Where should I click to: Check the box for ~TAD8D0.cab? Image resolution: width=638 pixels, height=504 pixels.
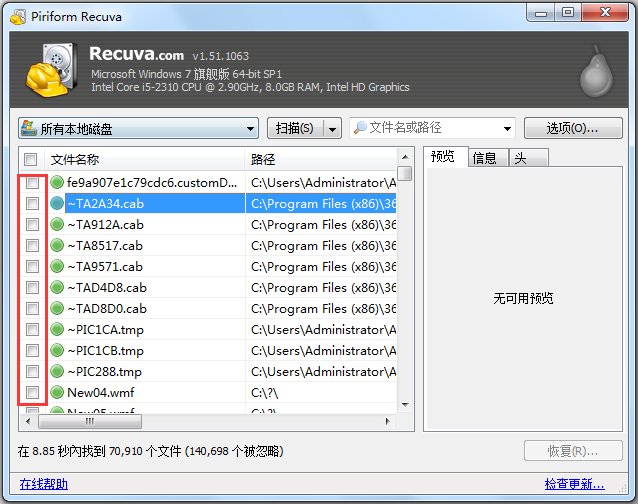pos(32,308)
